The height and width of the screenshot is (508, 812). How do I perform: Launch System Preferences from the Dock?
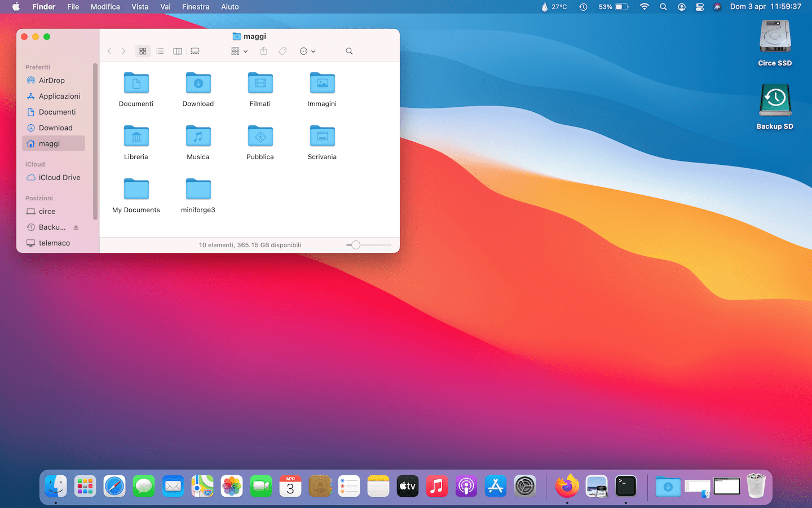(x=524, y=486)
